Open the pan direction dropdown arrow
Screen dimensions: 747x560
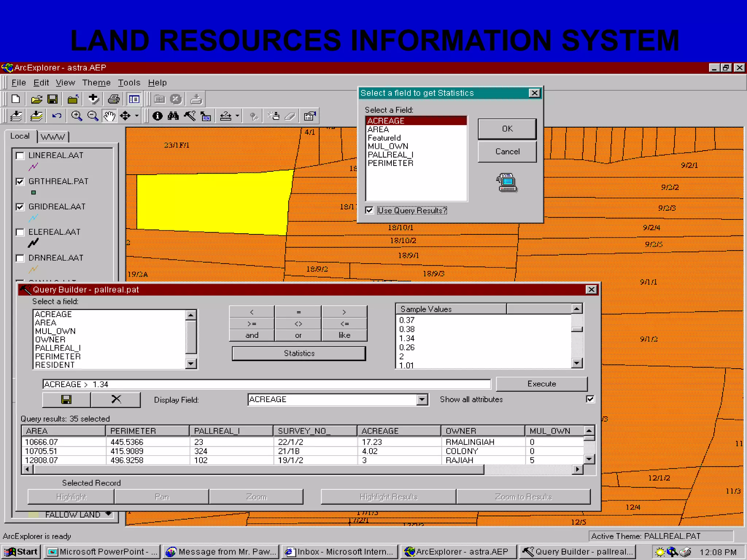(137, 116)
